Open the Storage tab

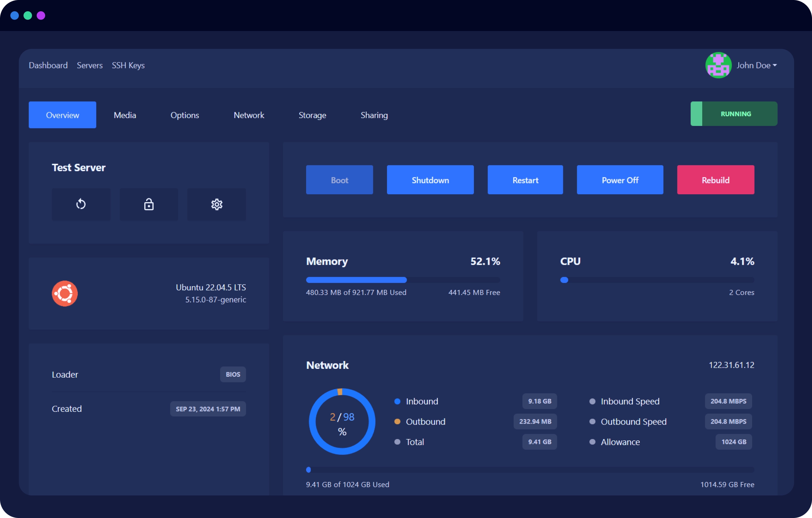(312, 115)
